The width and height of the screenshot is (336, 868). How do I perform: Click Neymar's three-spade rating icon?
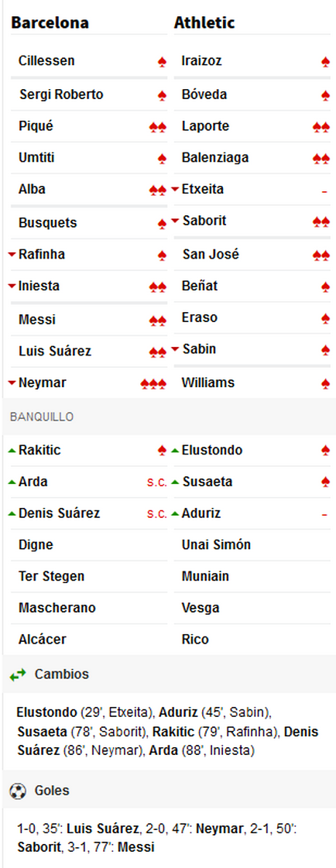click(x=153, y=383)
